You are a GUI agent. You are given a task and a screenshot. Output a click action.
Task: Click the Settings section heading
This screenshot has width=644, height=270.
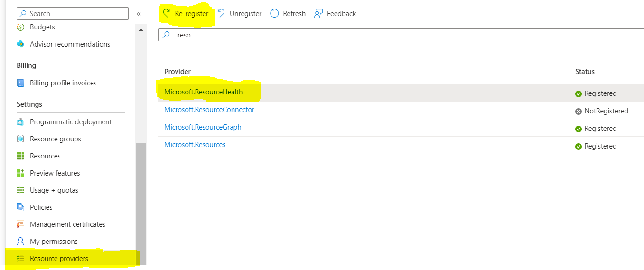click(29, 104)
